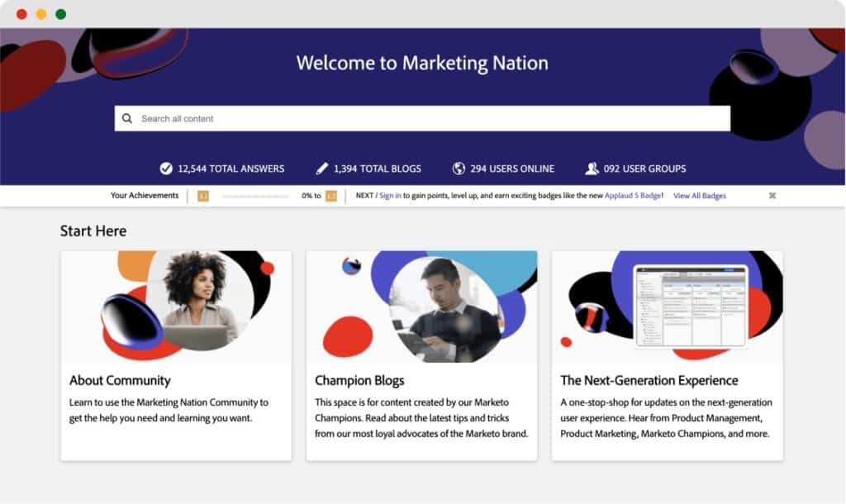Click the pencil icon beside Total Blogs
The height and width of the screenshot is (504, 846).
(322, 169)
